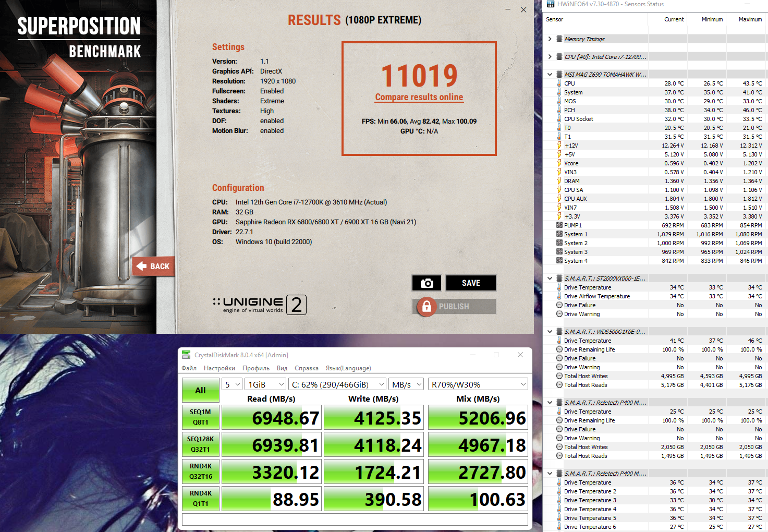Open the Настройки menu
768x532 pixels.
point(220,368)
